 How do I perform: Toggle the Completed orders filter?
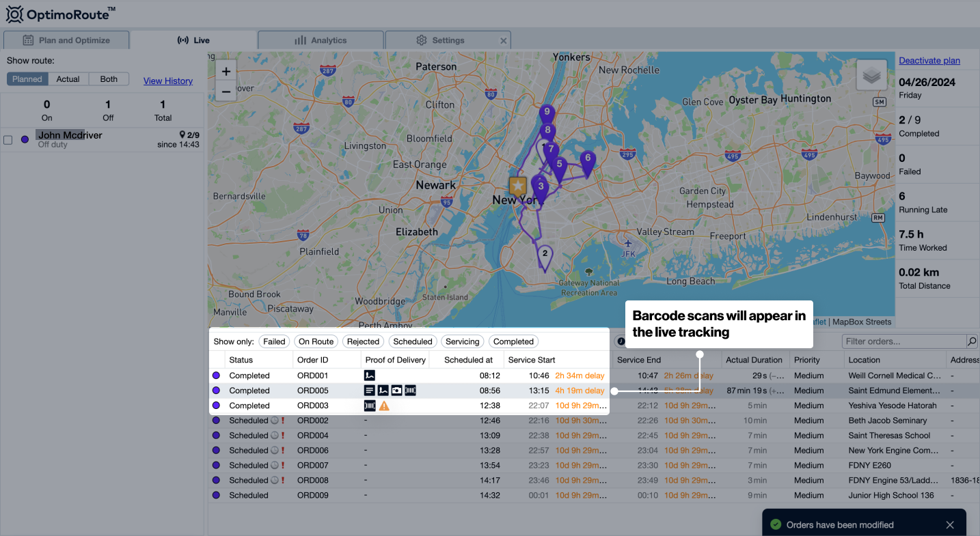tap(513, 341)
